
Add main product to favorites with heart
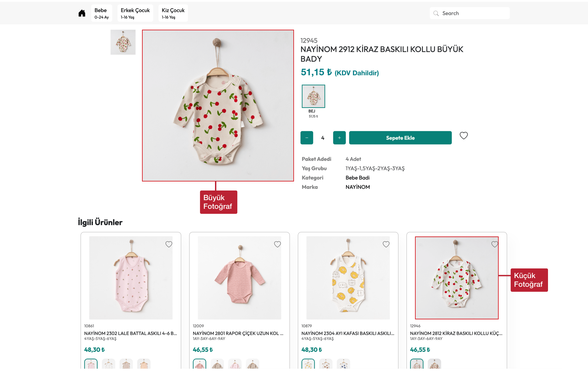tap(464, 136)
